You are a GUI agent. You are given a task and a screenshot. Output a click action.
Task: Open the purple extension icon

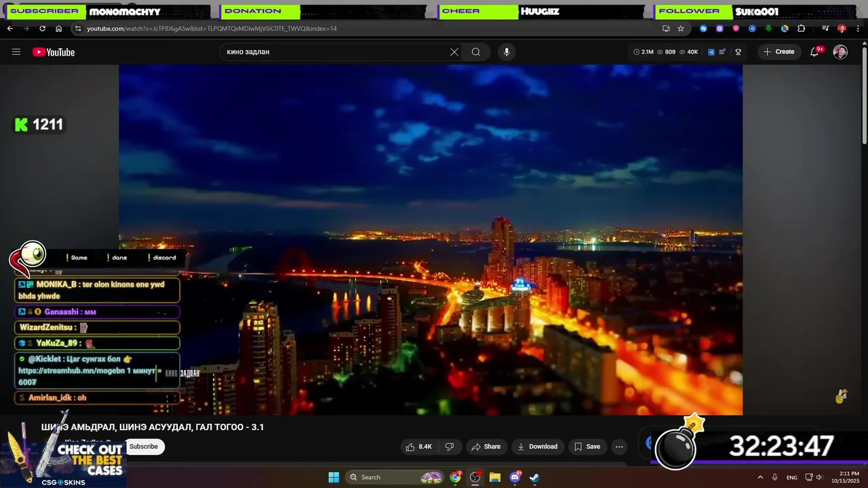click(x=719, y=28)
